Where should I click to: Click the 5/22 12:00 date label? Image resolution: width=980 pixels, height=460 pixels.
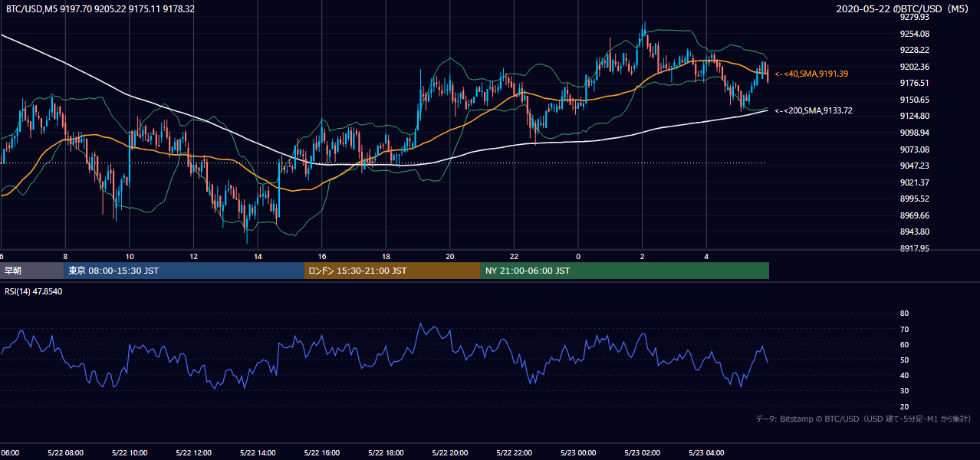point(193,453)
